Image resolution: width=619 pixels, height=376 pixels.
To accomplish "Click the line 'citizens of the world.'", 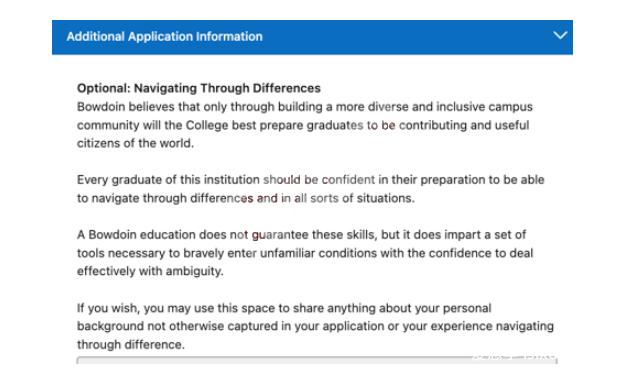I will pyautogui.click(x=135, y=143).
